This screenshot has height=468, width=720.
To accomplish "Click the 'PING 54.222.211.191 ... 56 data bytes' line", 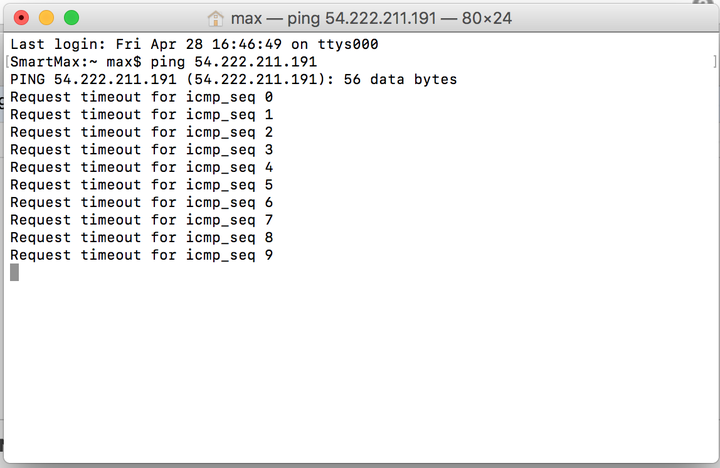I will (x=234, y=79).
